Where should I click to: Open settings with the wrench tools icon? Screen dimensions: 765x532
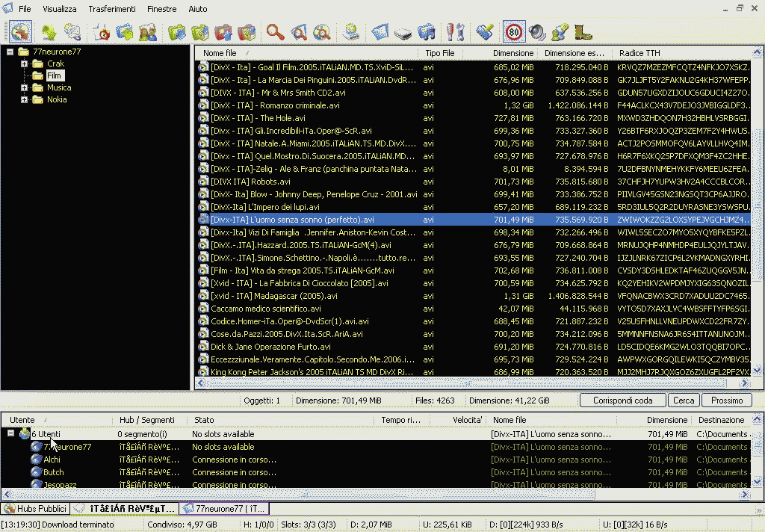455,32
